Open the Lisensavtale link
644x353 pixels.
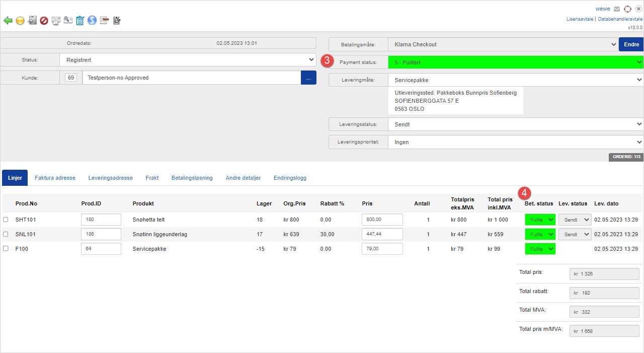pos(580,19)
